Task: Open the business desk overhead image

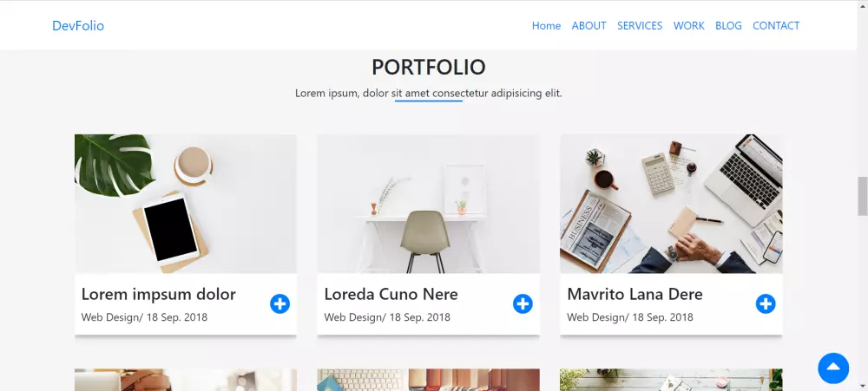Action: click(672, 204)
